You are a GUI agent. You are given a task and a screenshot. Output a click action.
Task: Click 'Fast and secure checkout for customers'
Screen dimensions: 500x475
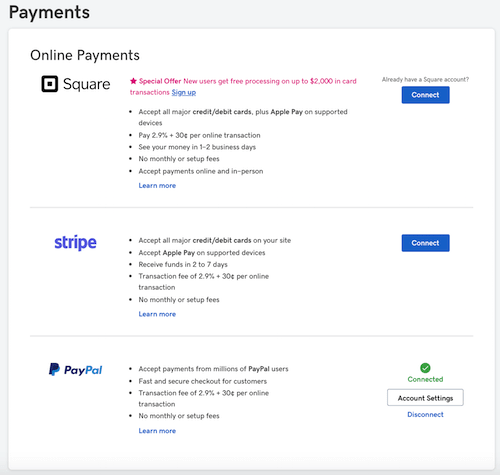(203, 381)
